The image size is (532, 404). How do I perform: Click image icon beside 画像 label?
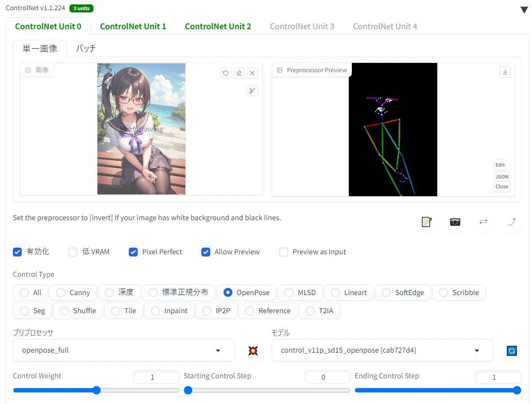[x=28, y=70]
